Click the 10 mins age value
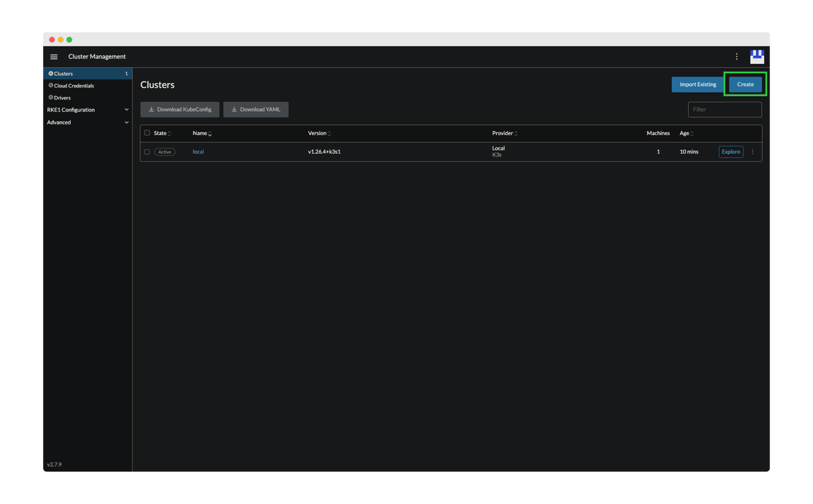Image resolution: width=813 pixels, height=504 pixels. 689,152
